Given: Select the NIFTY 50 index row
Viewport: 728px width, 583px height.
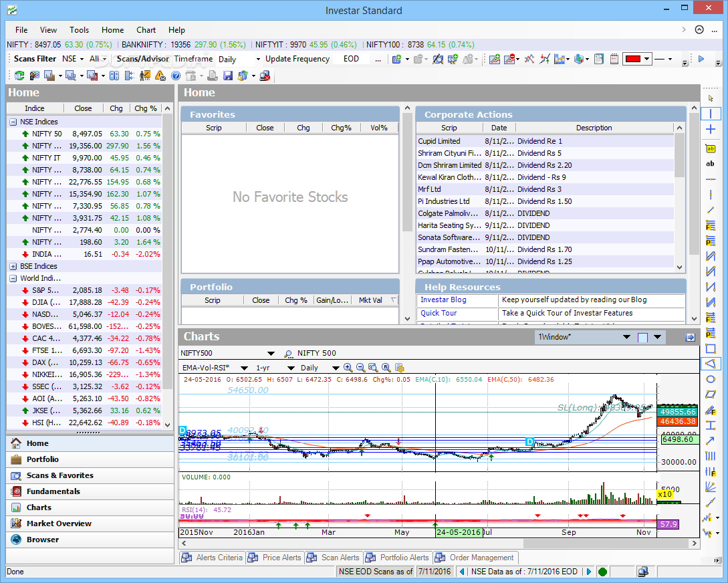Looking at the screenshot, I should pyautogui.click(x=84, y=134).
